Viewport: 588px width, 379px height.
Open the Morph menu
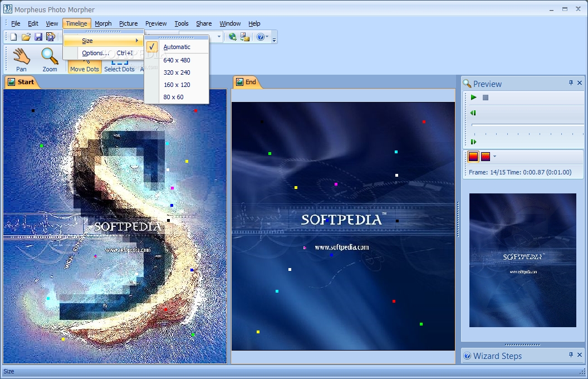[x=103, y=23]
